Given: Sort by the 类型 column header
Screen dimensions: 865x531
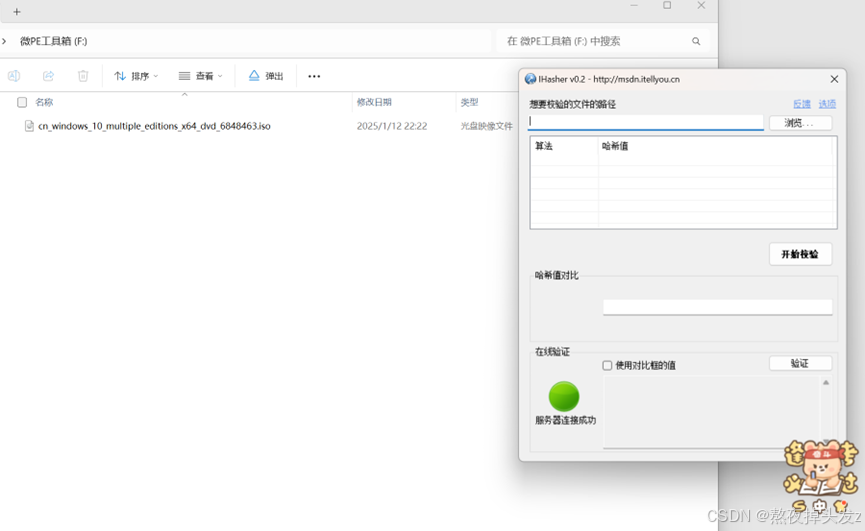Looking at the screenshot, I should (469, 102).
